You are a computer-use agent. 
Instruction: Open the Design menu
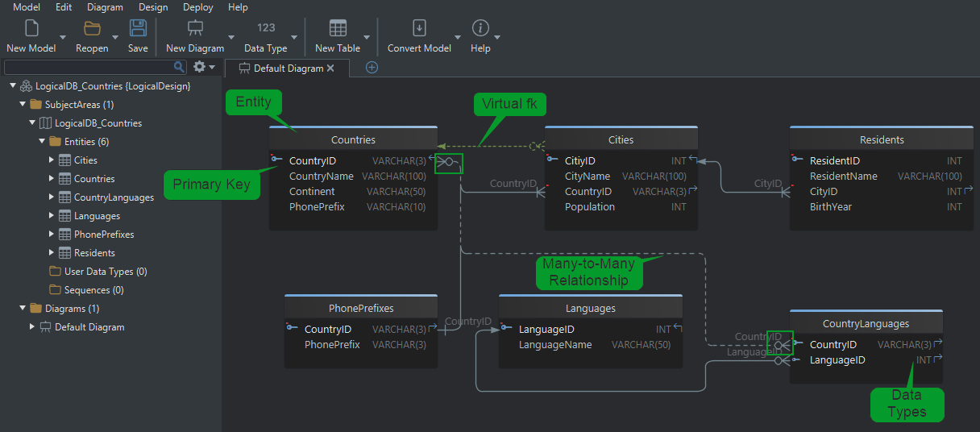(153, 7)
